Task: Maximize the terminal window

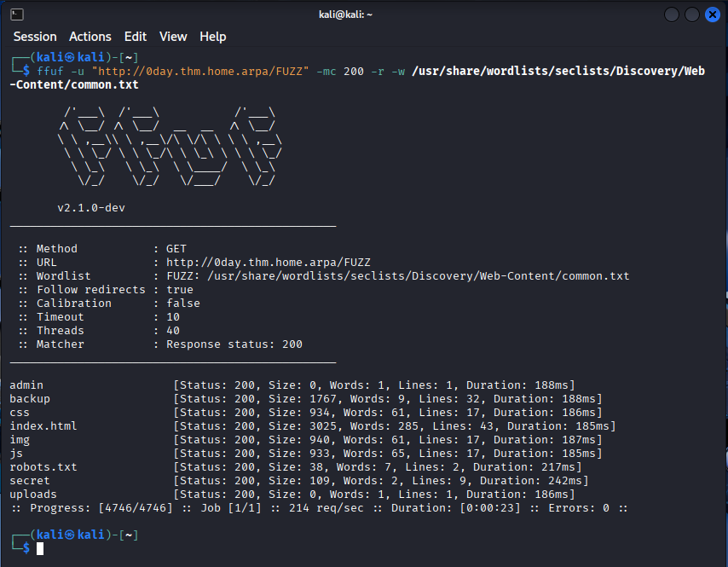Action: click(692, 14)
